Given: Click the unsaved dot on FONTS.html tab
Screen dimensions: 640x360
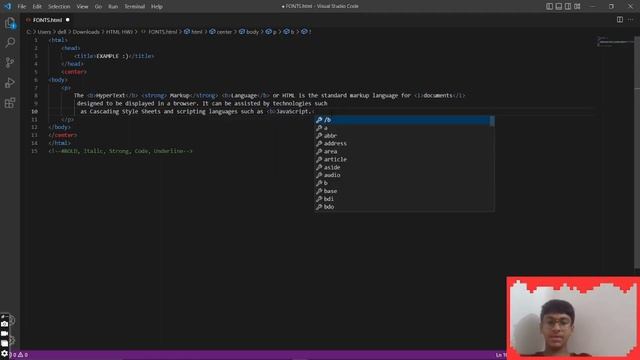Looking at the screenshot, I should pos(68,20).
